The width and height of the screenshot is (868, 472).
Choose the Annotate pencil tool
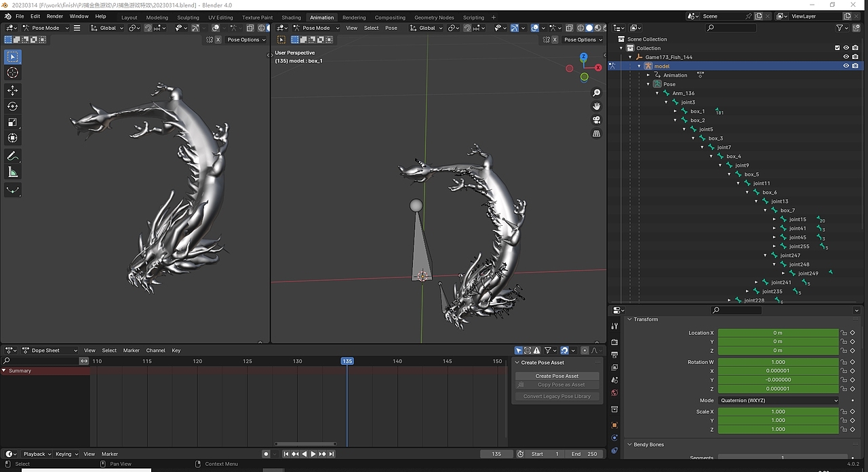click(x=12, y=156)
